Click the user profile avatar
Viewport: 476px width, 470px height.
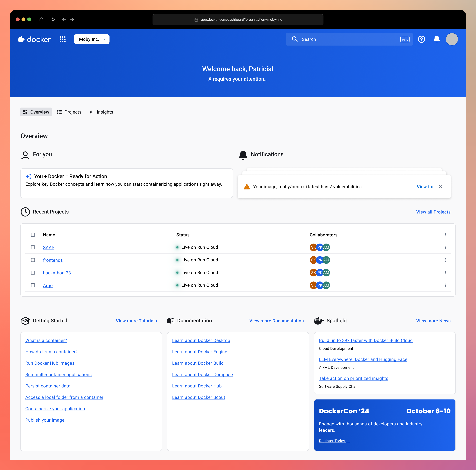pyautogui.click(x=452, y=39)
